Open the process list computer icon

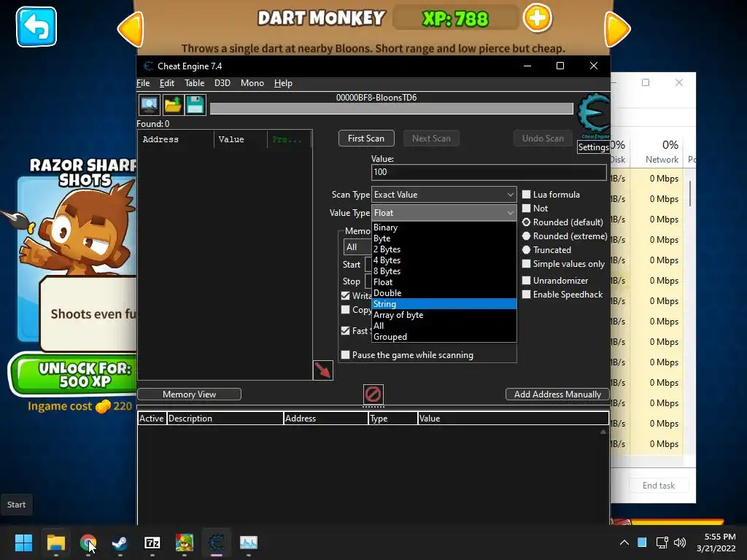[149, 105]
